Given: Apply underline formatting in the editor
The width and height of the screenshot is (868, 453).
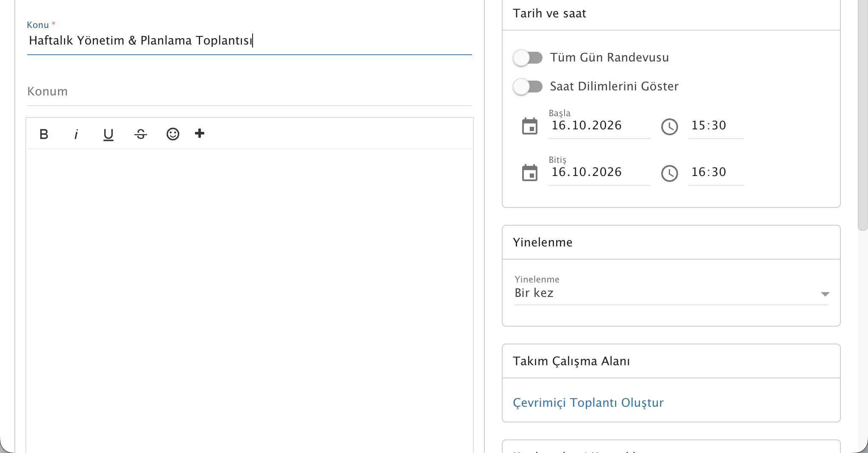Looking at the screenshot, I should click(108, 134).
